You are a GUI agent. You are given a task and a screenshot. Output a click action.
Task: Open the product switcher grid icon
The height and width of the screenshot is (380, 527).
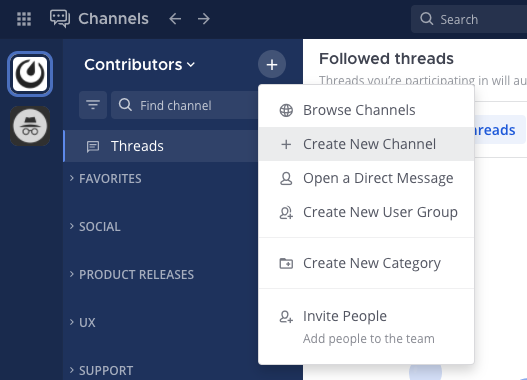pyautogui.click(x=24, y=19)
